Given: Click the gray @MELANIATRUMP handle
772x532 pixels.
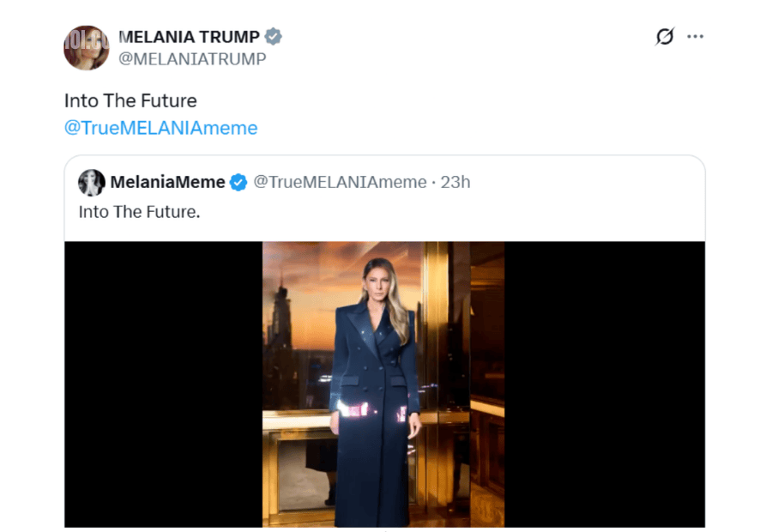Looking at the screenshot, I should 192,59.
